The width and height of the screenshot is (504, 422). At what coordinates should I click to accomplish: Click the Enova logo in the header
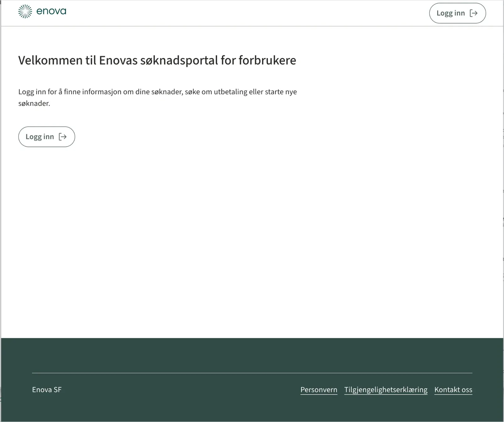pos(42,12)
